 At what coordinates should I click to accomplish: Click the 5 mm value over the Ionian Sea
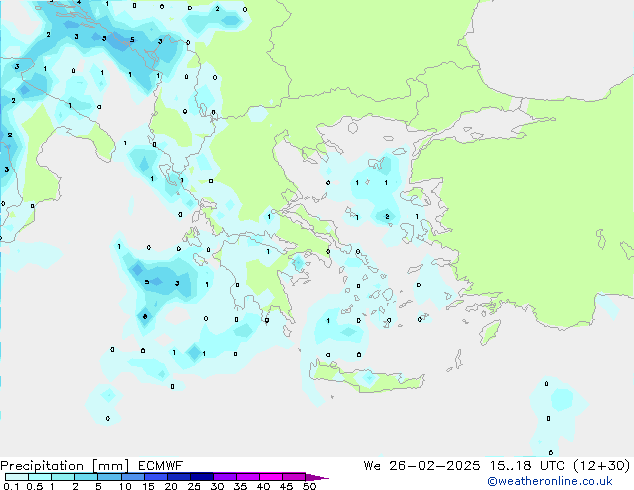147,282
